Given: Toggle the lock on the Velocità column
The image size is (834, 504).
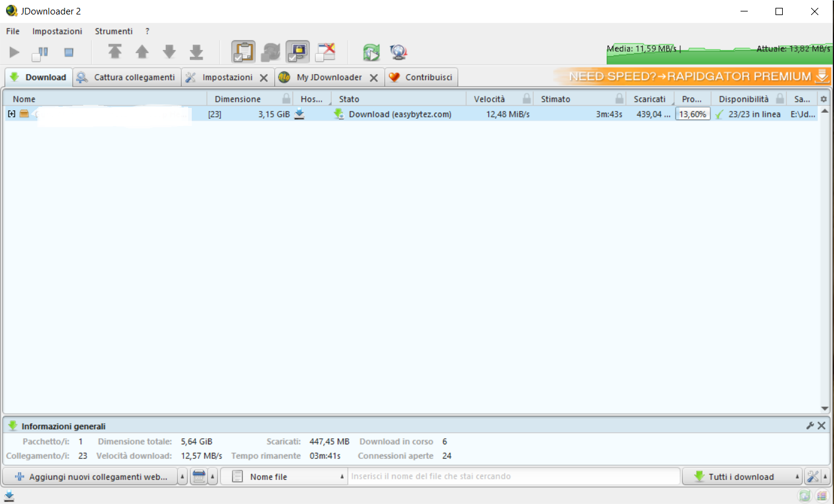Looking at the screenshot, I should [527, 99].
